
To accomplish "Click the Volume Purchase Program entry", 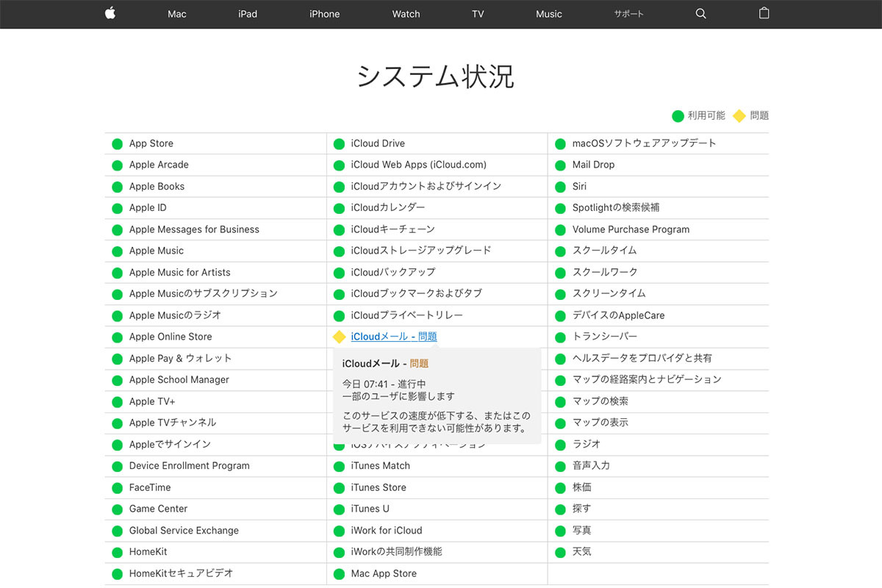I will [631, 229].
